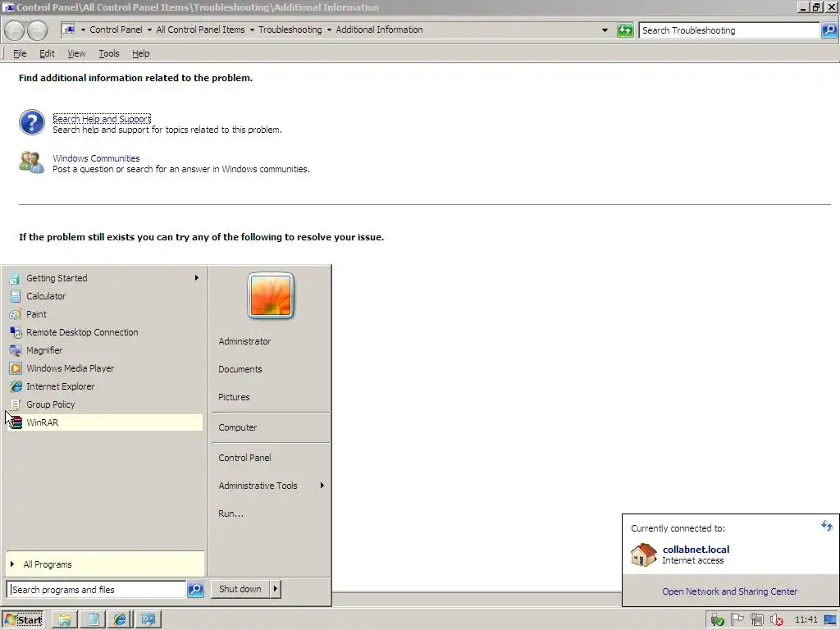This screenshot has height=630, width=840.
Task: Open the Tools menu
Action: (109, 53)
